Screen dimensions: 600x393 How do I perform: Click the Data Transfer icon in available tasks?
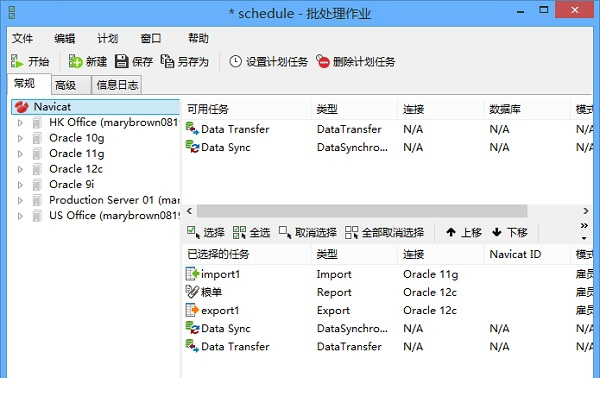pos(192,129)
